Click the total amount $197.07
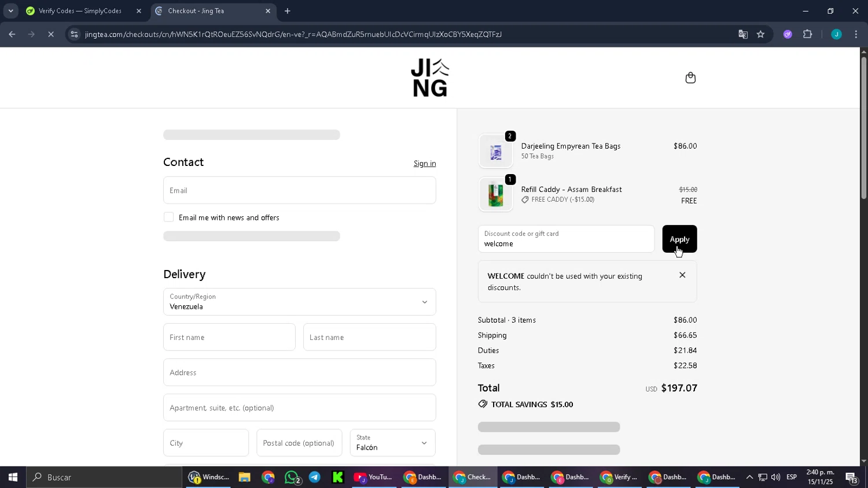This screenshot has width=868, height=488. pyautogui.click(x=679, y=388)
